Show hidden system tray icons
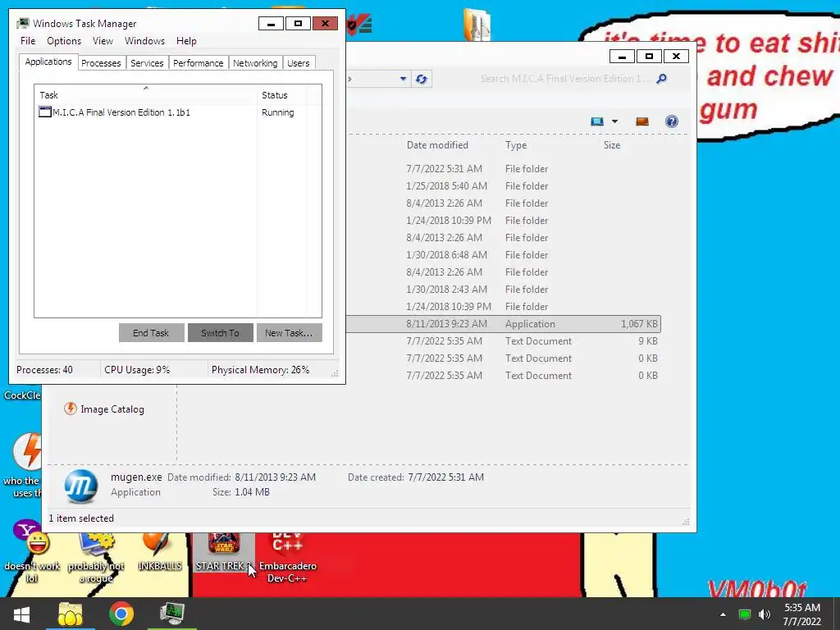Screen dimensions: 840x630 [723, 614]
